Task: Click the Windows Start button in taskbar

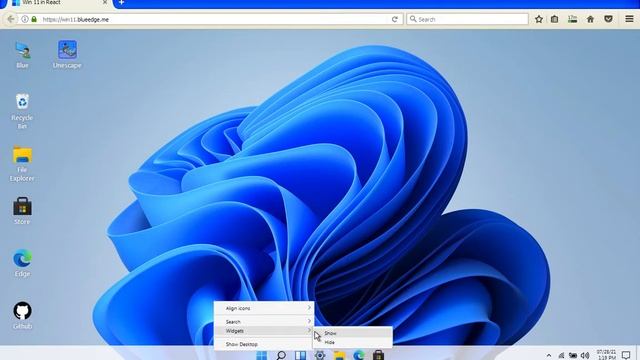Action: tap(262, 355)
